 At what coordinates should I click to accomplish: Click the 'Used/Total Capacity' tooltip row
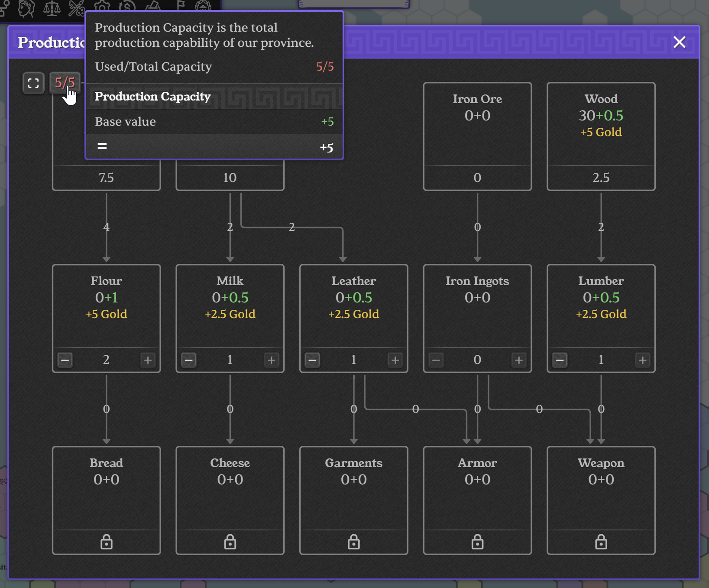pyautogui.click(x=214, y=67)
